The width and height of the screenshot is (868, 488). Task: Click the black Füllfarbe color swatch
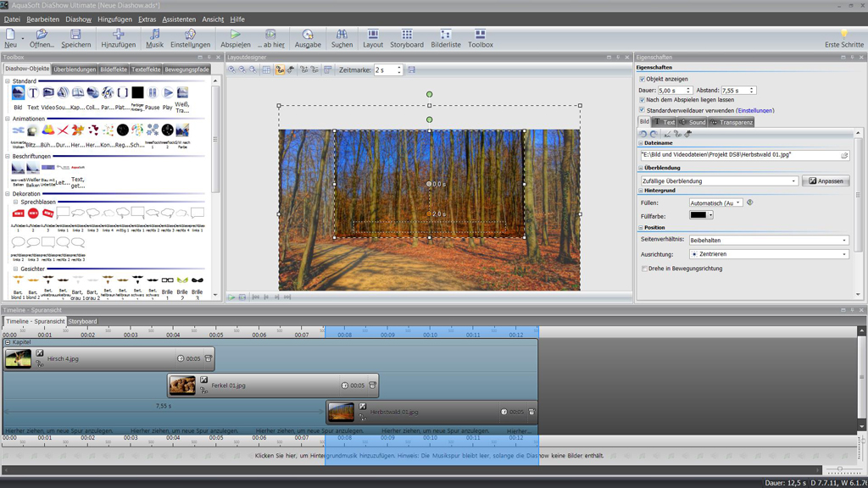pyautogui.click(x=698, y=215)
